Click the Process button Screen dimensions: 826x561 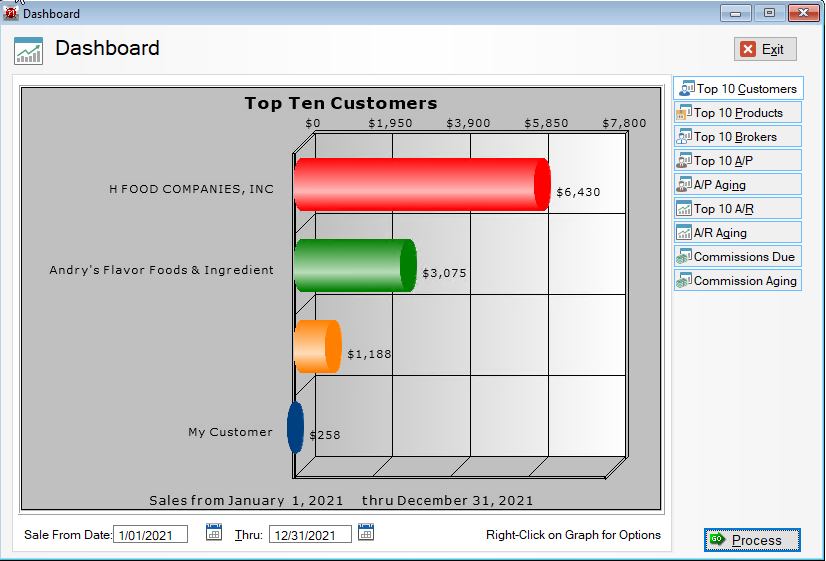[x=752, y=540]
